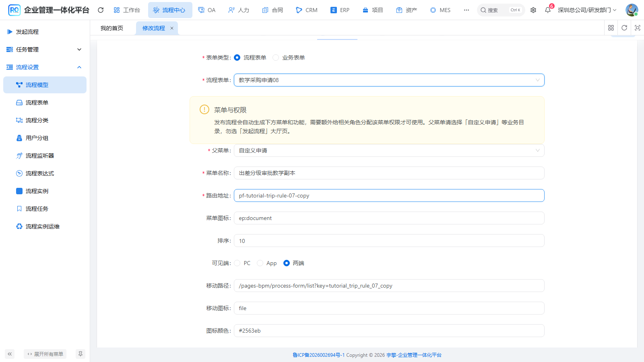
Task: Open the 合同 top menu
Action: coord(272,10)
